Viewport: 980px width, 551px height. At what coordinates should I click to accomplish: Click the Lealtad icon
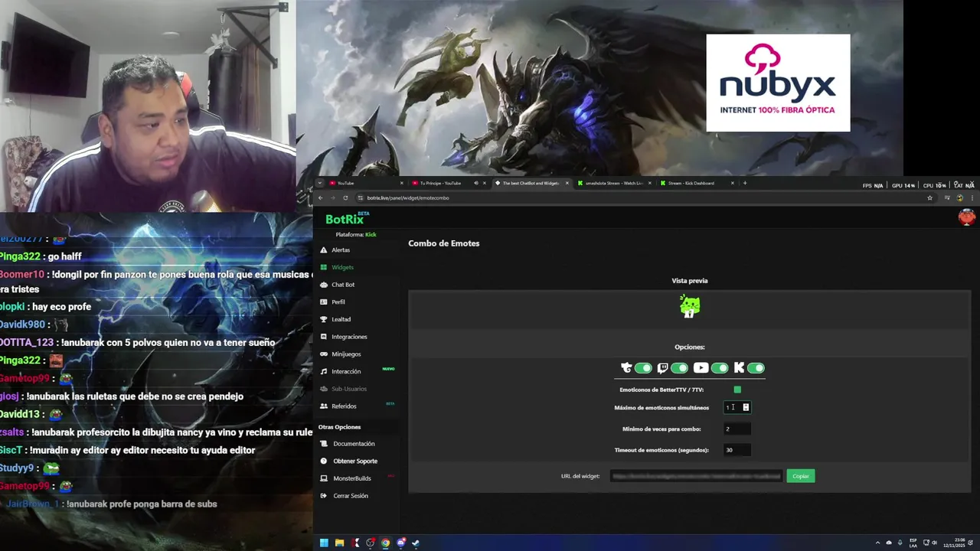[x=324, y=319]
